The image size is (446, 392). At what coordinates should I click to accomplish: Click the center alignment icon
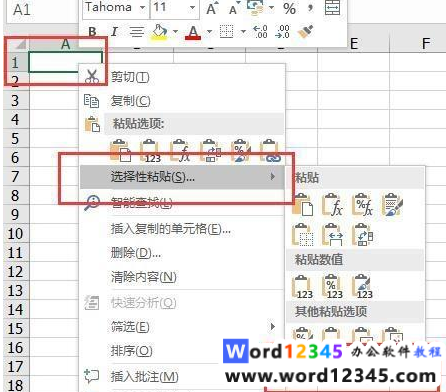(137, 32)
